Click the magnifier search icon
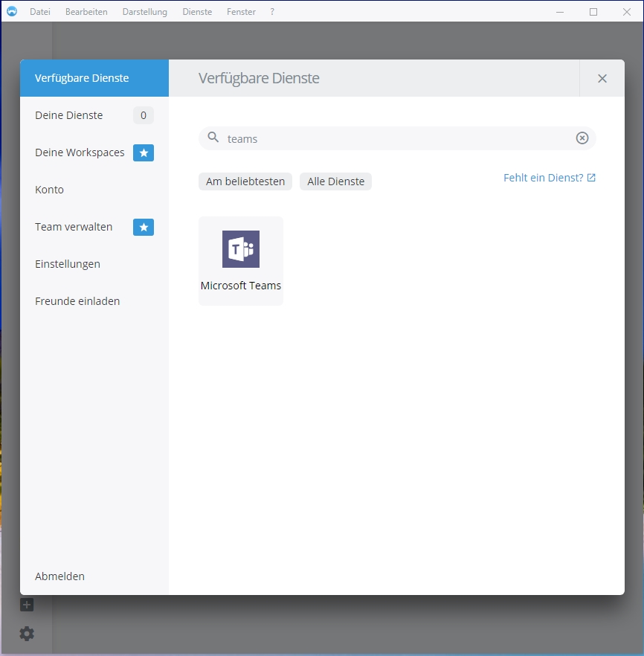Image resolution: width=644 pixels, height=656 pixels. click(x=213, y=138)
